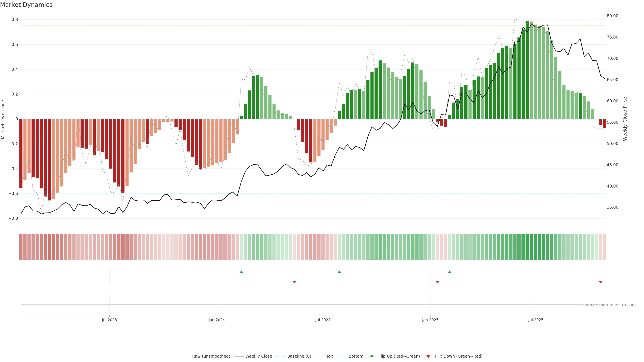The width and height of the screenshot is (644, 362).
Task: Click the Flip Up marker near February 2025
Action: click(x=449, y=272)
